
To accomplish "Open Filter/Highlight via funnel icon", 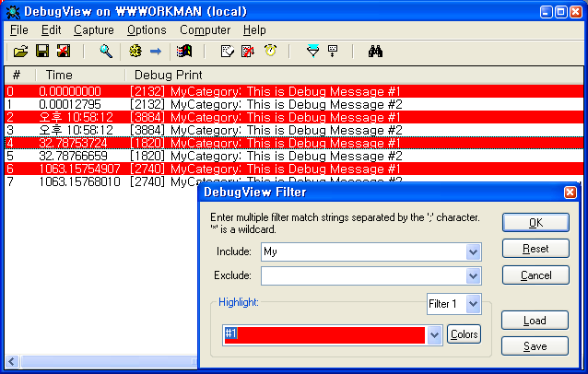I will pyautogui.click(x=312, y=51).
